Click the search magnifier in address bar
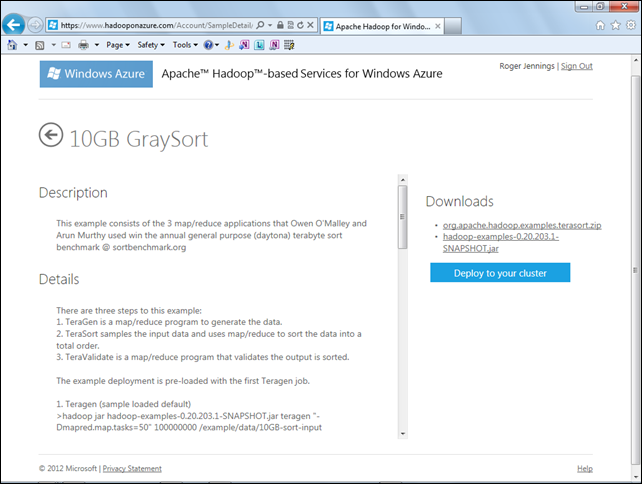Viewport: 642px width, 484px height. pyautogui.click(x=260, y=25)
